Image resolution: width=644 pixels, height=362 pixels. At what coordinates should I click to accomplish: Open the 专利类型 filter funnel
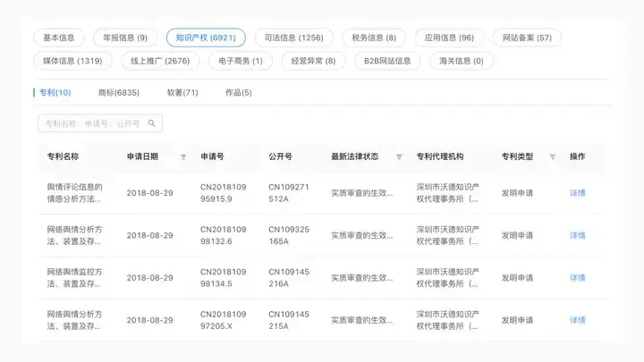click(553, 156)
